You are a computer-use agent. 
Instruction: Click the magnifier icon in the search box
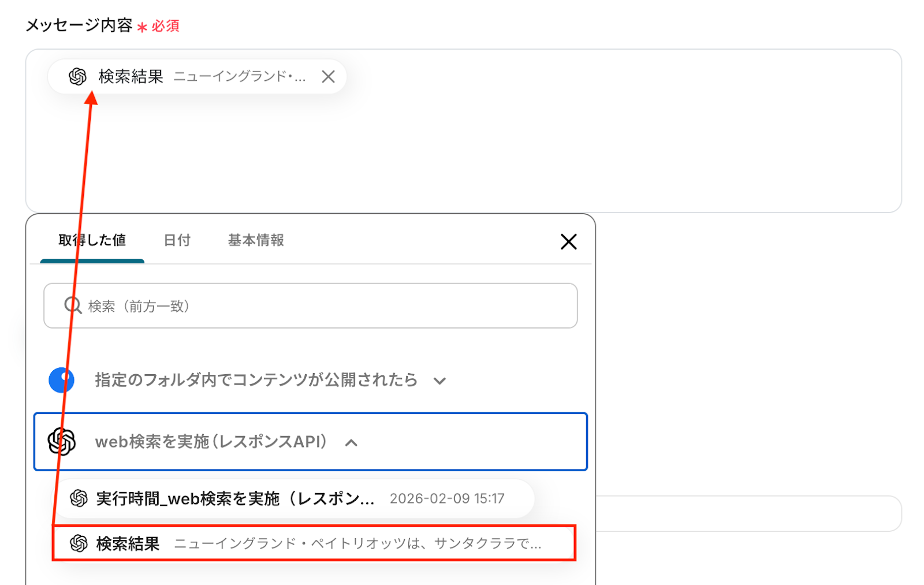(73, 305)
